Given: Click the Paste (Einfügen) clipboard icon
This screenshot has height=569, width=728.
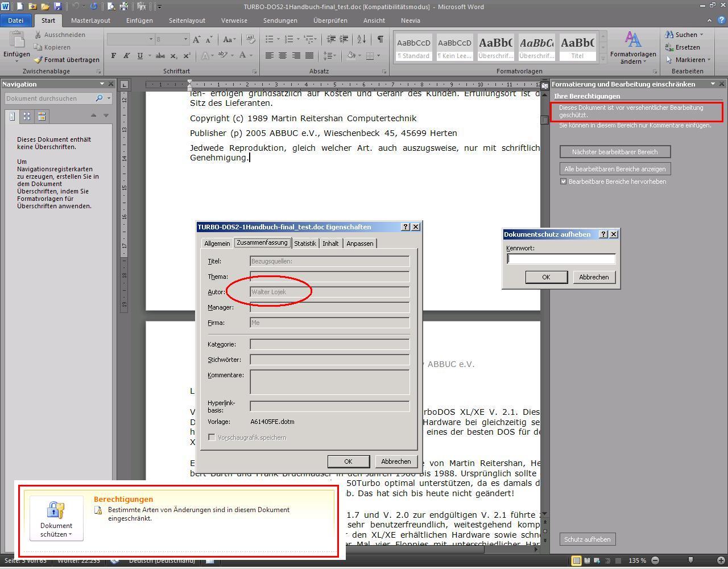Looking at the screenshot, I should (x=17, y=40).
